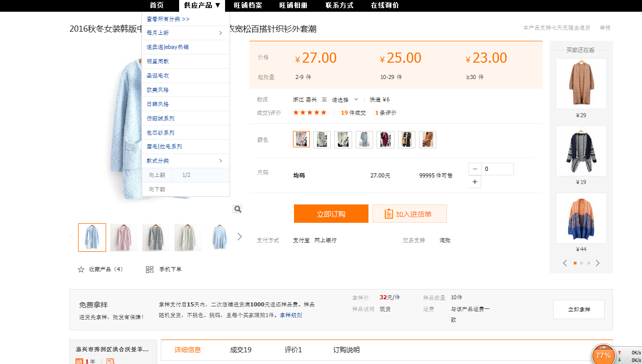Select the burgundy coat color option
The width and height of the screenshot is (642, 364).
[385, 140]
